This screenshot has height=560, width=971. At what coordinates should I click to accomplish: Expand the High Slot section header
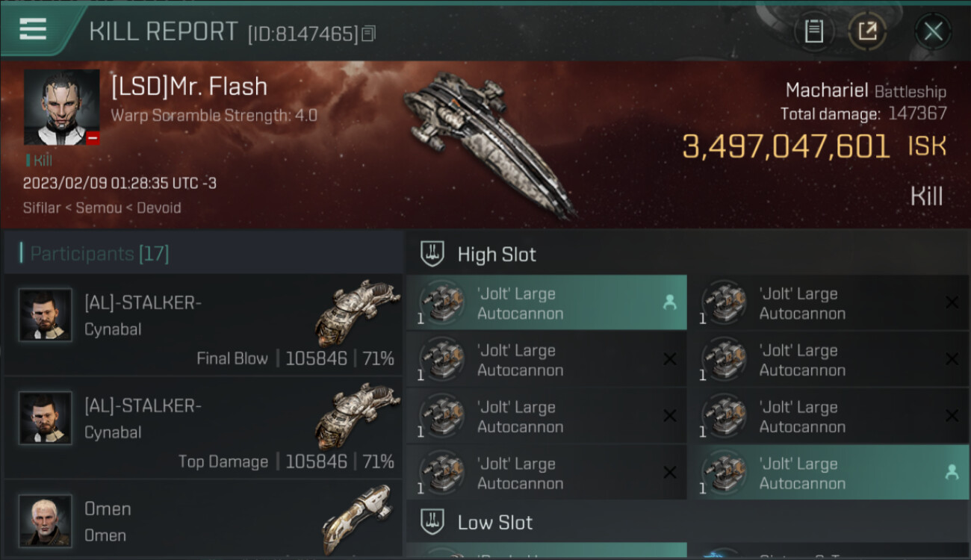pos(687,254)
